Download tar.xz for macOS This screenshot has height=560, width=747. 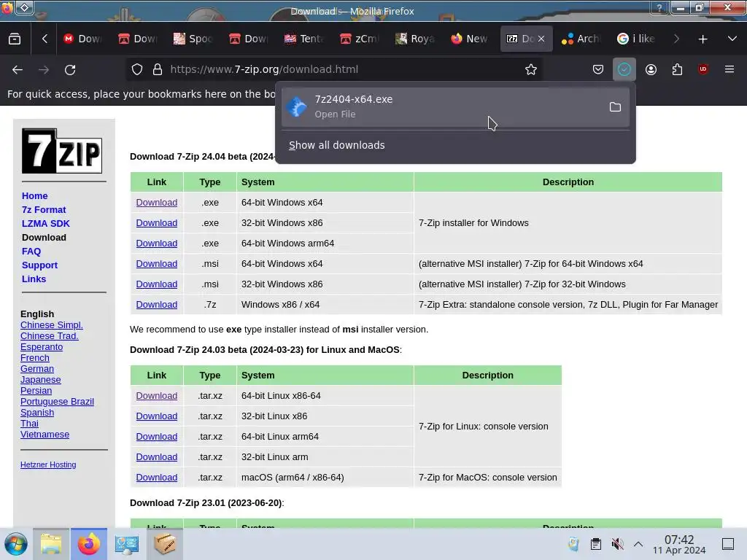coord(157,478)
